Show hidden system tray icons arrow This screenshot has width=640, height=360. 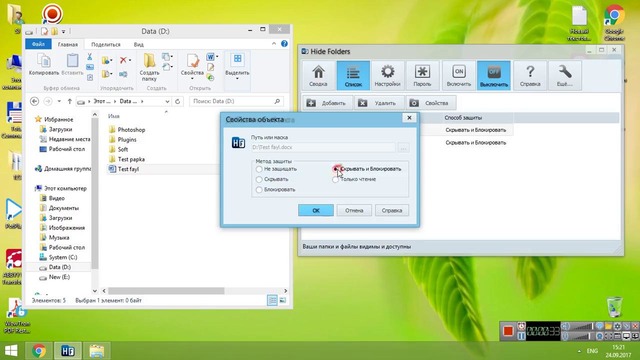pos(579,351)
